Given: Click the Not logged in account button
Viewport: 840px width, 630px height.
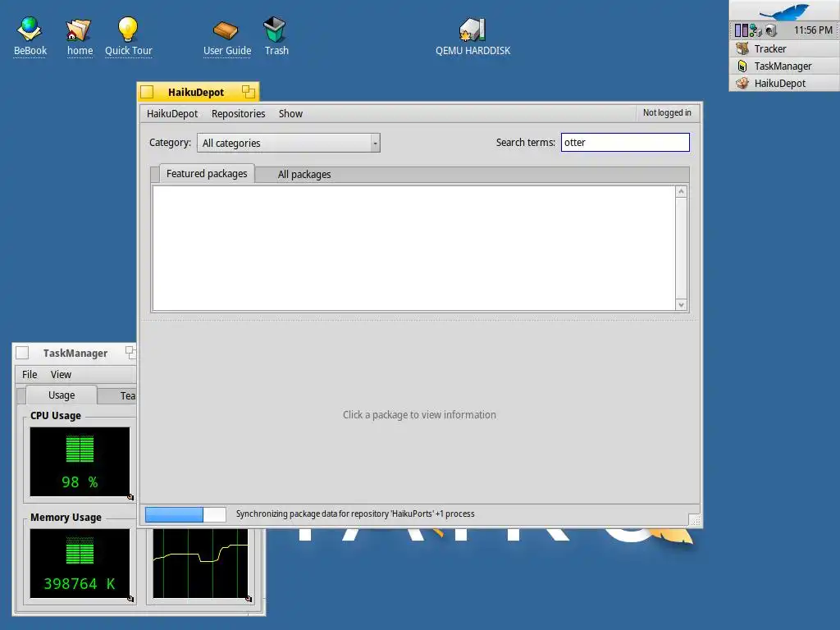Looking at the screenshot, I should click(666, 112).
